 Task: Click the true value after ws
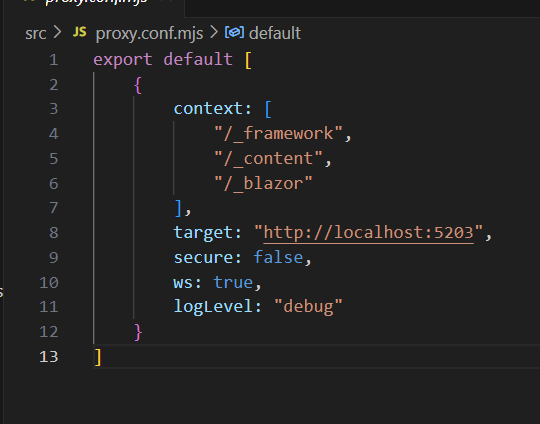pos(233,282)
